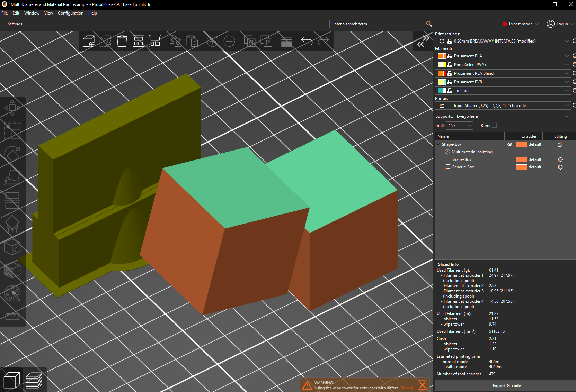The image size is (576, 392).
Task: Click the Split to parts icon
Action: click(x=266, y=41)
